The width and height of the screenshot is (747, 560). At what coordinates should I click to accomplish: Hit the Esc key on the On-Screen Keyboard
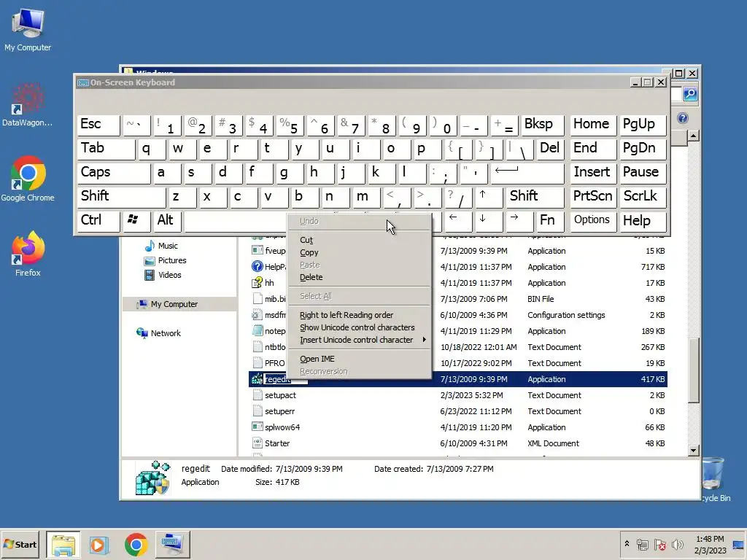pyautogui.click(x=98, y=125)
